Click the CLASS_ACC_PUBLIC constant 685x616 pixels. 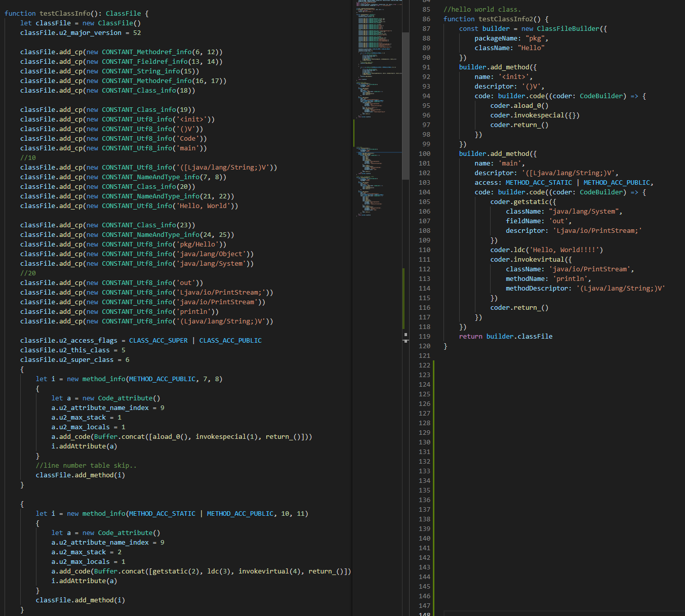click(230, 341)
